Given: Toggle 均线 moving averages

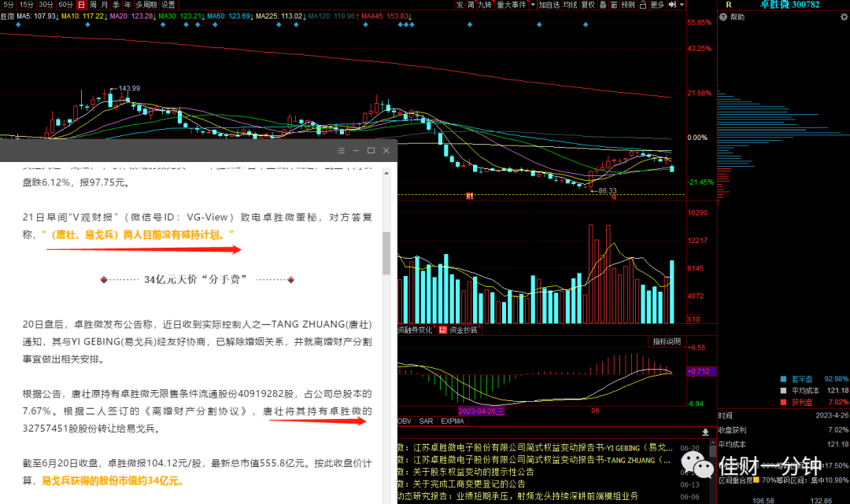Looking at the screenshot, I should coord(570,5).
